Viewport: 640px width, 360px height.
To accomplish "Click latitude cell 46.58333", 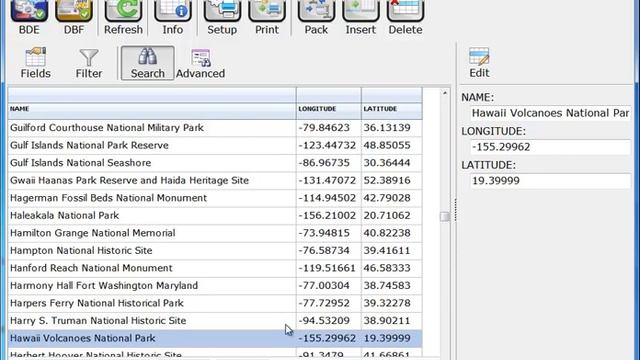I will point(392,268).
